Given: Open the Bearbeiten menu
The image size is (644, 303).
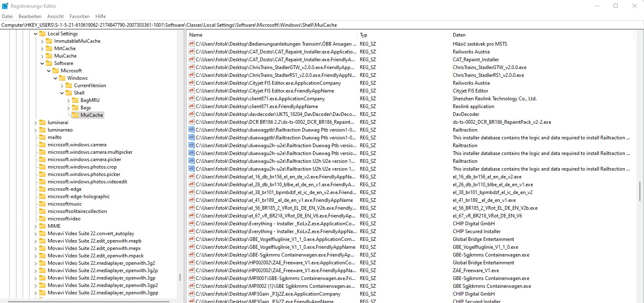Looking at the screenshot, I should [x=30, y=16].
